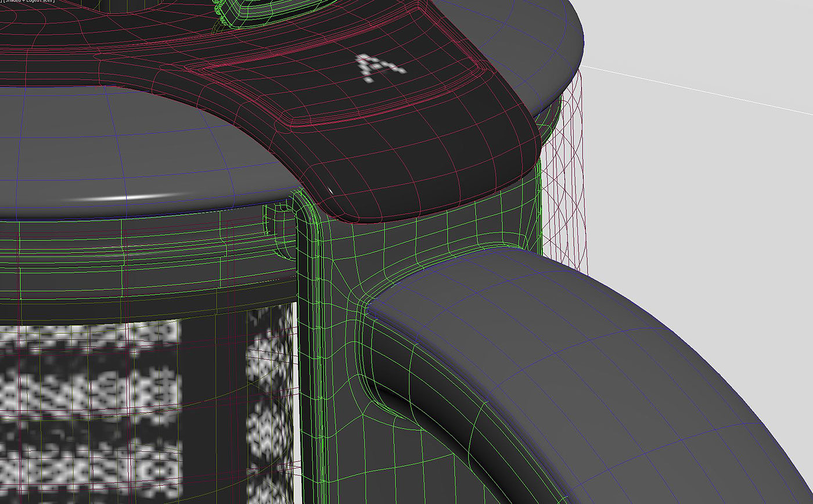Open the Shaded + Edged Faces viewport shading menu
Screen dimensions: 813x504
point(28,2)
